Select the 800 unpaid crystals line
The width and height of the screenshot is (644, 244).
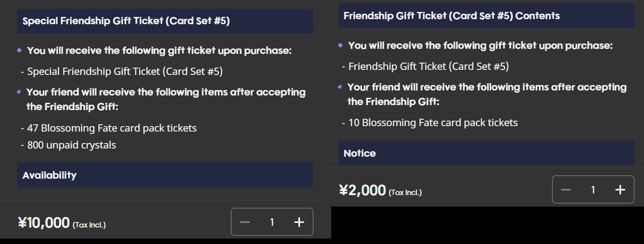click(x=71, y=145)
